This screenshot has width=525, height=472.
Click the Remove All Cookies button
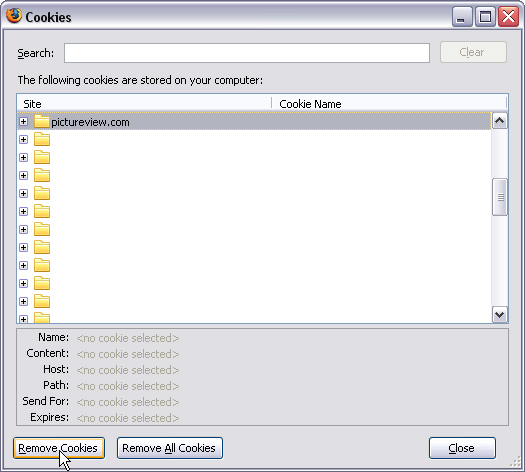pos(170,448)
